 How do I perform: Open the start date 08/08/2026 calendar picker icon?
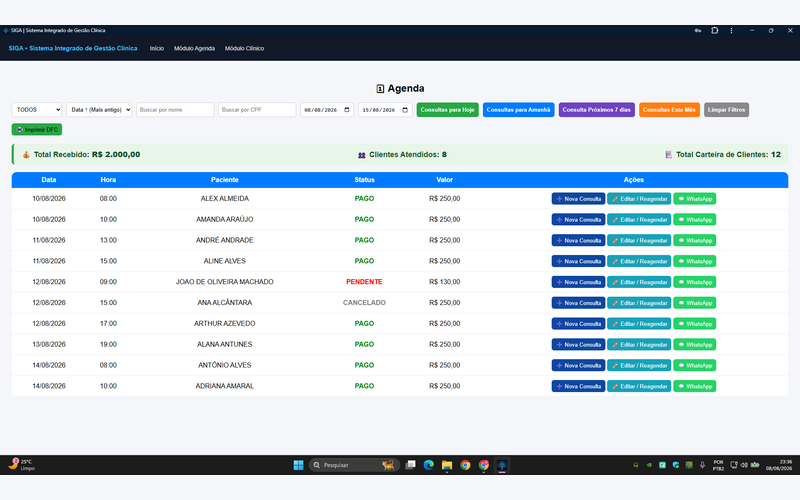(x=347, y=110)
